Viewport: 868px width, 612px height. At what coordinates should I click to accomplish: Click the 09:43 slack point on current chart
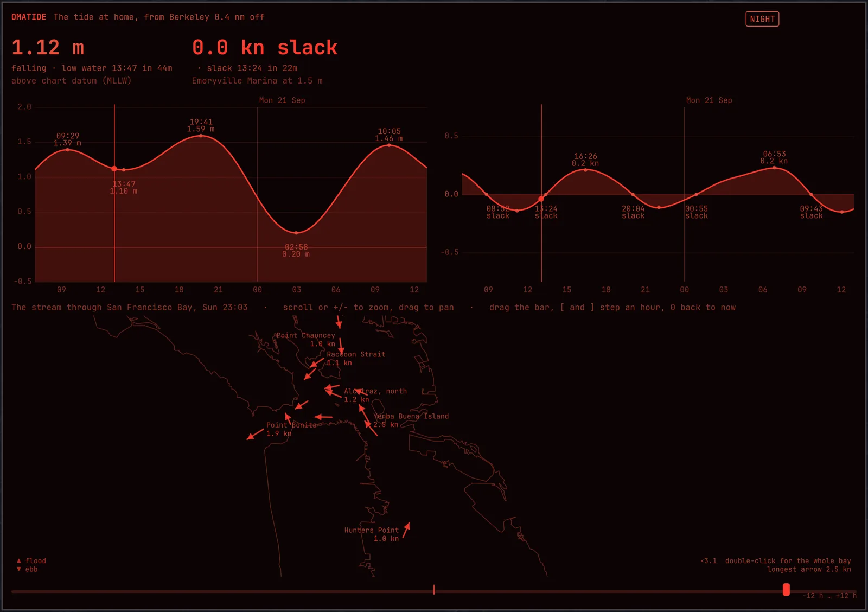[x=812, y=194]
